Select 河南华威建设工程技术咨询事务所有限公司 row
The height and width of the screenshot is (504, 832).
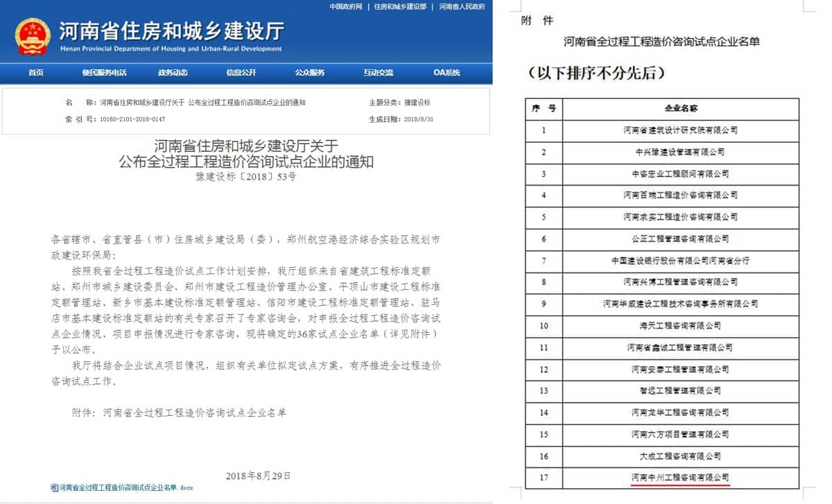pyautogui.click(x=662, y=304)
